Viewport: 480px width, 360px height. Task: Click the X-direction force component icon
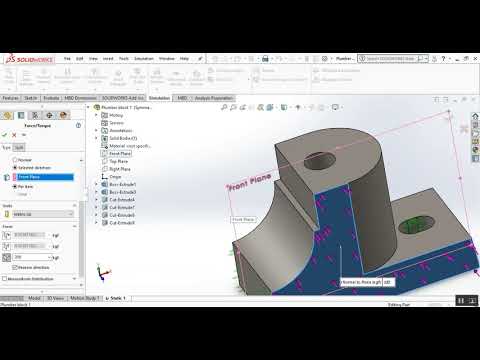click(7, 235)
